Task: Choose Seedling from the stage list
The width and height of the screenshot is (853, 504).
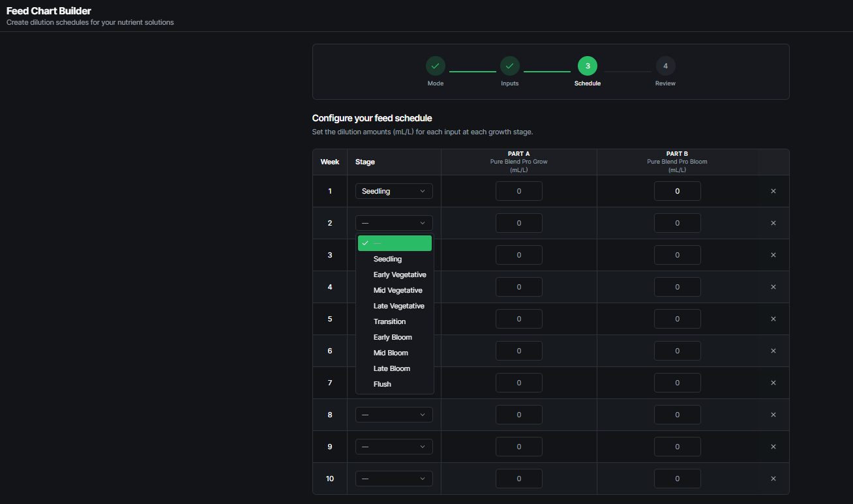Action: pos(395,259)
